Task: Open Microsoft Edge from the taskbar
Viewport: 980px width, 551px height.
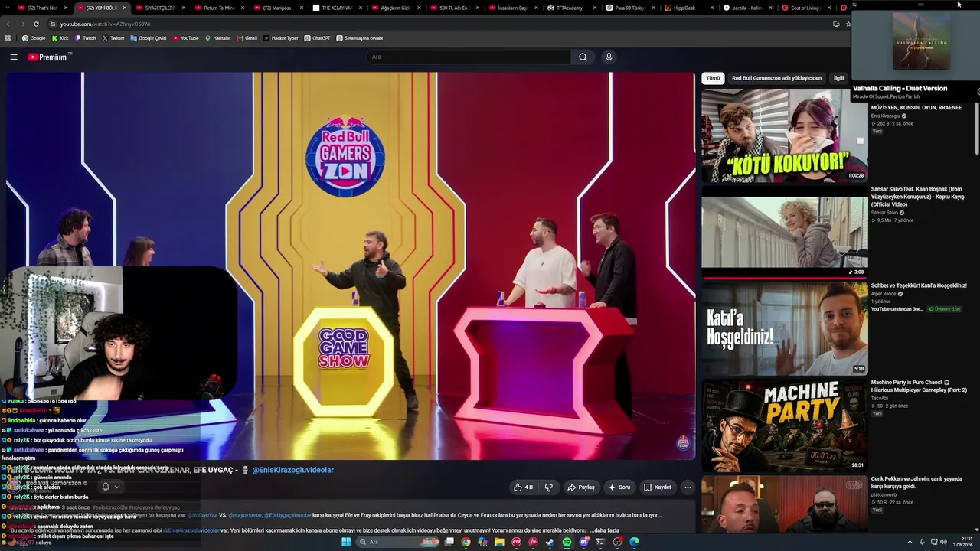Action: (634, 542)
